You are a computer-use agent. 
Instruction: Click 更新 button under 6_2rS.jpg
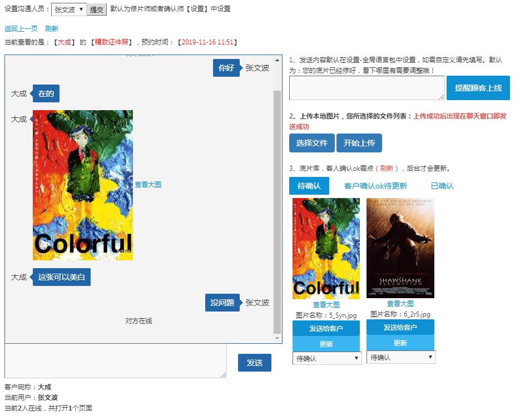(x=400, y=343)
